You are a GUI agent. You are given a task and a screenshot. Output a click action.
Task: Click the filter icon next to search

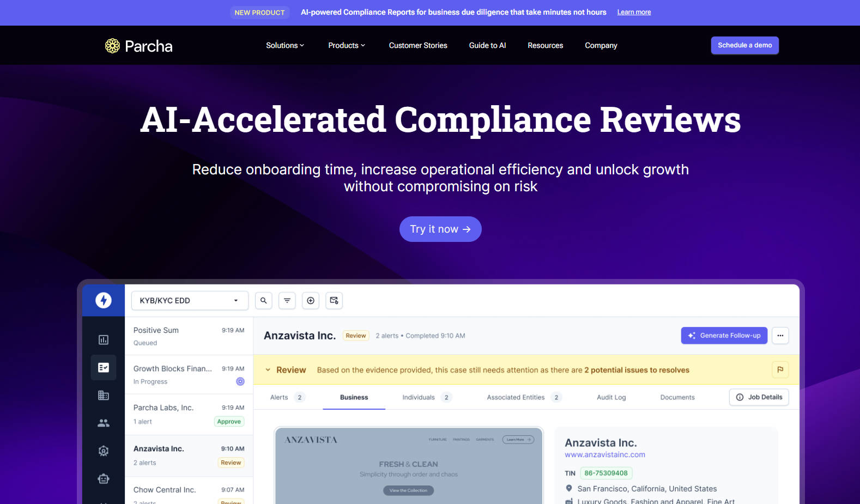tap(287, 301)
